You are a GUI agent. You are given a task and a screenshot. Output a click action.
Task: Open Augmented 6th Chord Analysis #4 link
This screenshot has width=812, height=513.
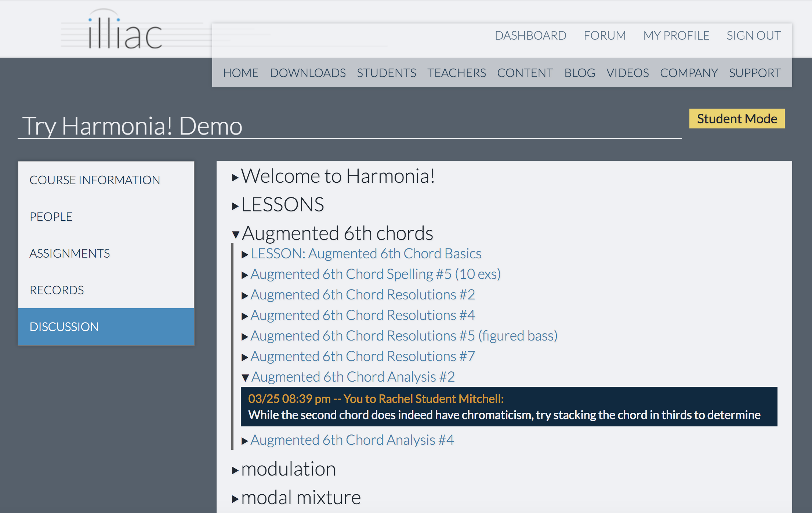click(352, 440)
